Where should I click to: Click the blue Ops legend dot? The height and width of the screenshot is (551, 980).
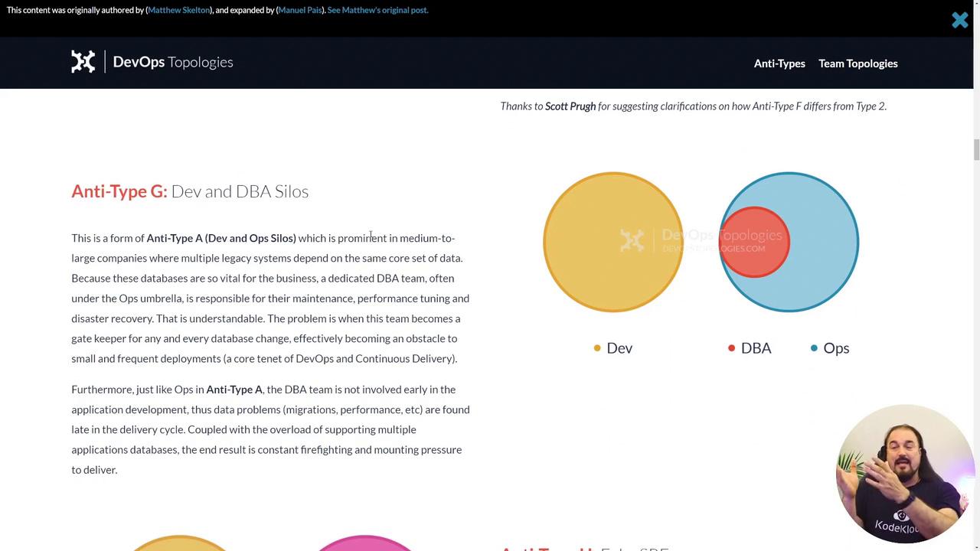pos(814,348)
